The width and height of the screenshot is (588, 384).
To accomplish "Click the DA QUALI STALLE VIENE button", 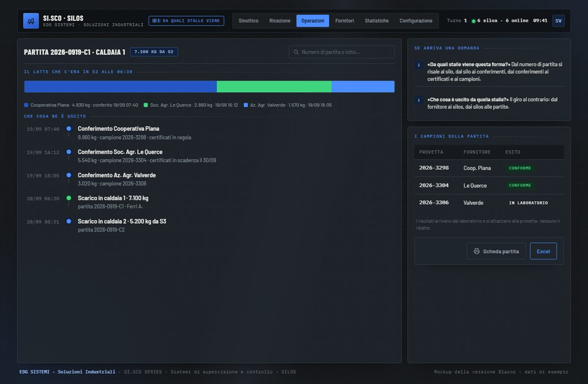I will (186, 21).
